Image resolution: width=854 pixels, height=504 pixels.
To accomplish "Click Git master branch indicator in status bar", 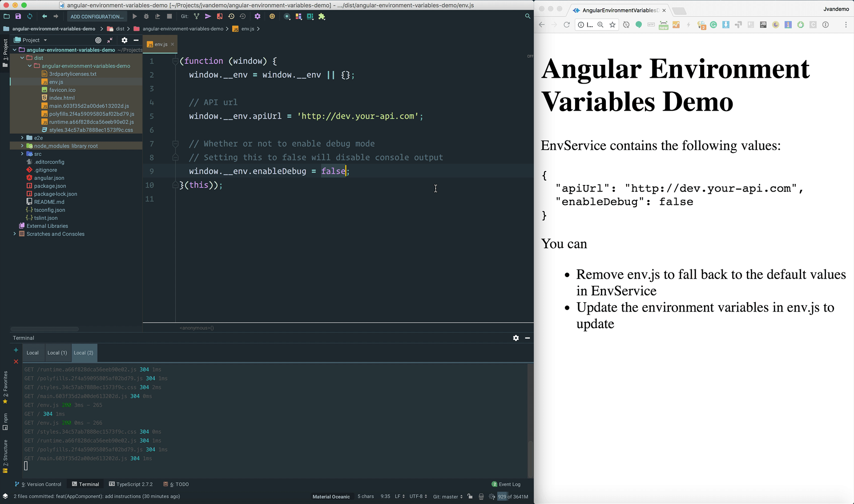I will (x=449, y=496).
